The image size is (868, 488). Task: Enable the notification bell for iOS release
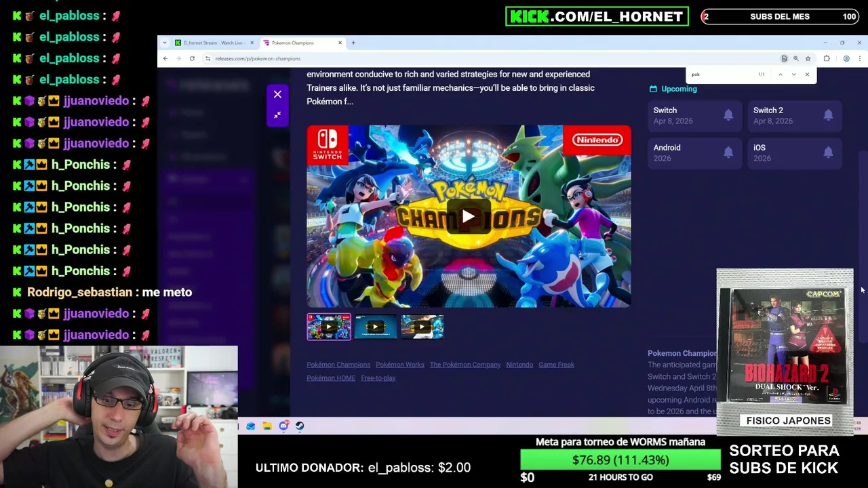click(x=828, y=153)
